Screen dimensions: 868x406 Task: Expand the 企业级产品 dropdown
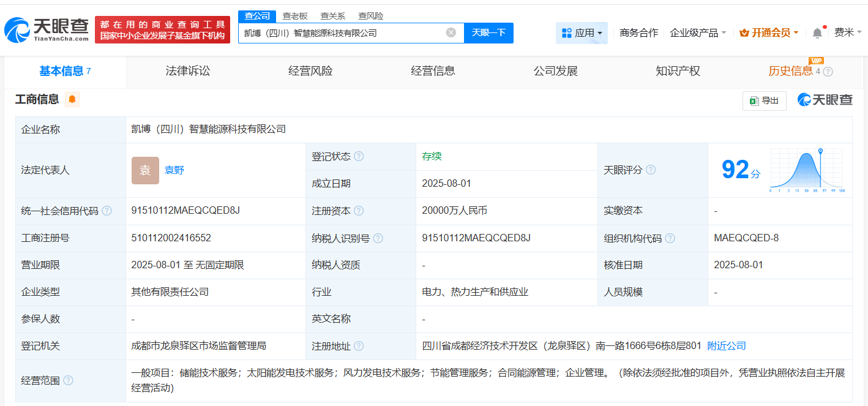click(x=698, y=32)
